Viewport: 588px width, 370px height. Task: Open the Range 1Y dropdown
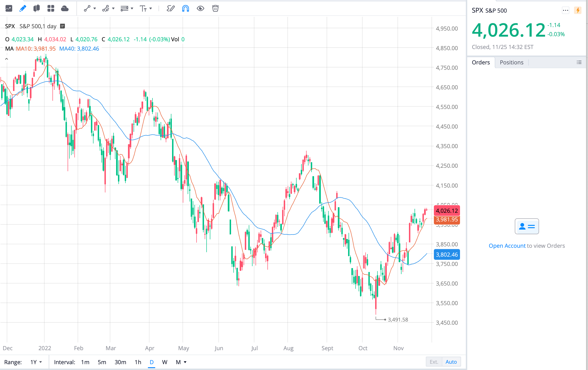[36, 362]
